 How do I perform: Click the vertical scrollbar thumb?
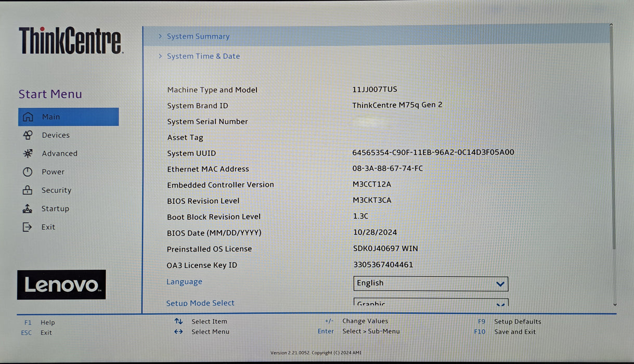(614, 138)
